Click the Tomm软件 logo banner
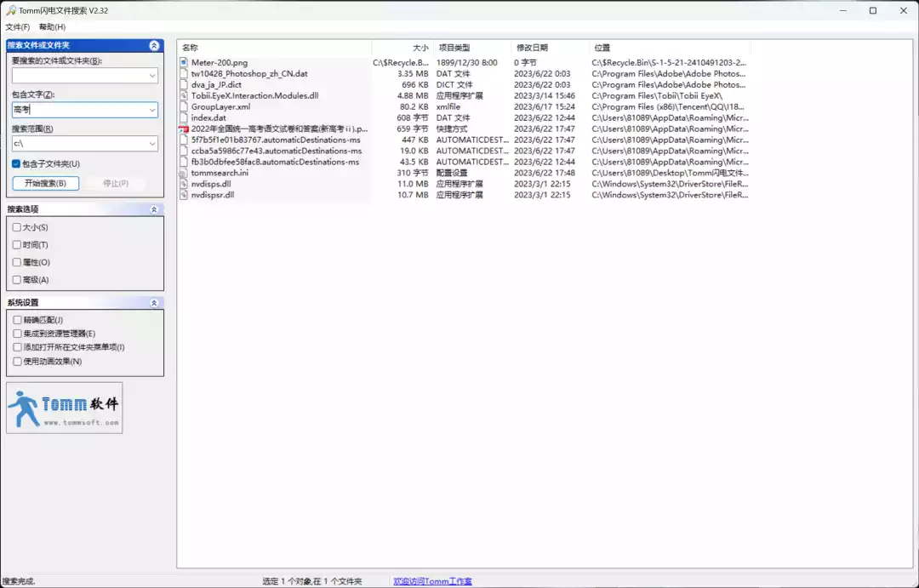919x588 pixels. (65, 408)
